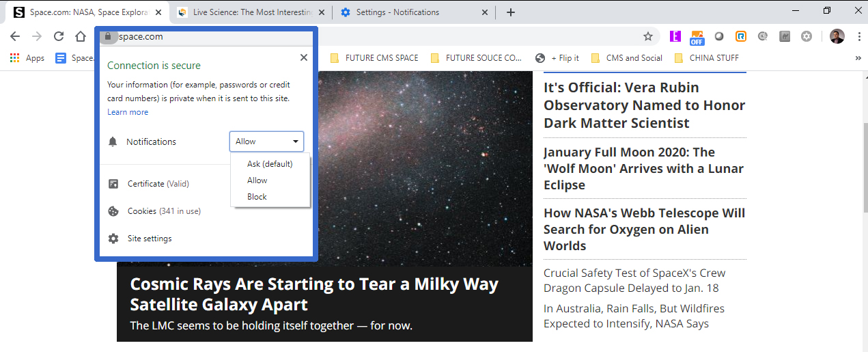The image size is (868, 352).
Task: Click the back navigation arrow
Action: pyautogui.click(x=15, y=36)
